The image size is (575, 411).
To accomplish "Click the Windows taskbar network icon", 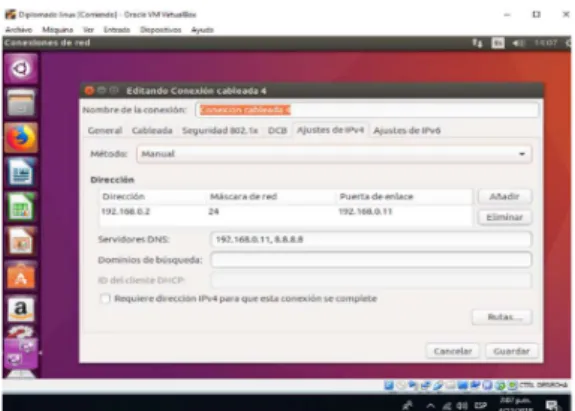I will [447, 406].
